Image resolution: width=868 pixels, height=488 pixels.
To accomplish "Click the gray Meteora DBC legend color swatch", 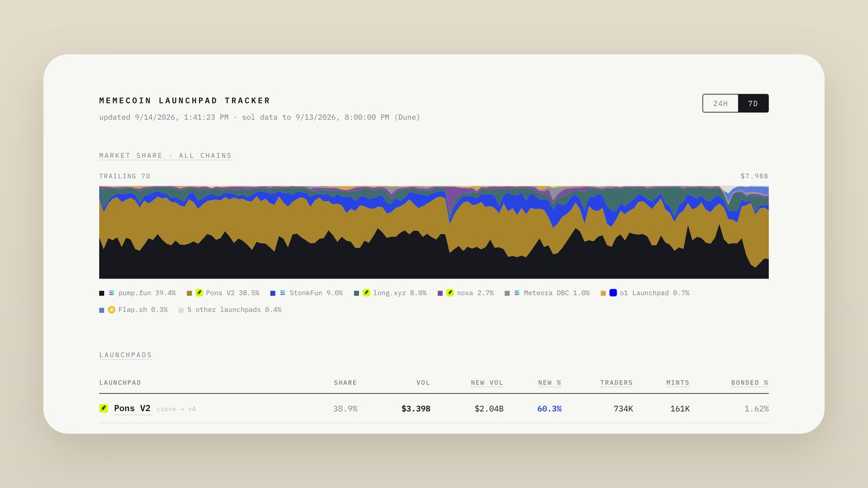I will pyautogui.click(x=507, y=293).
